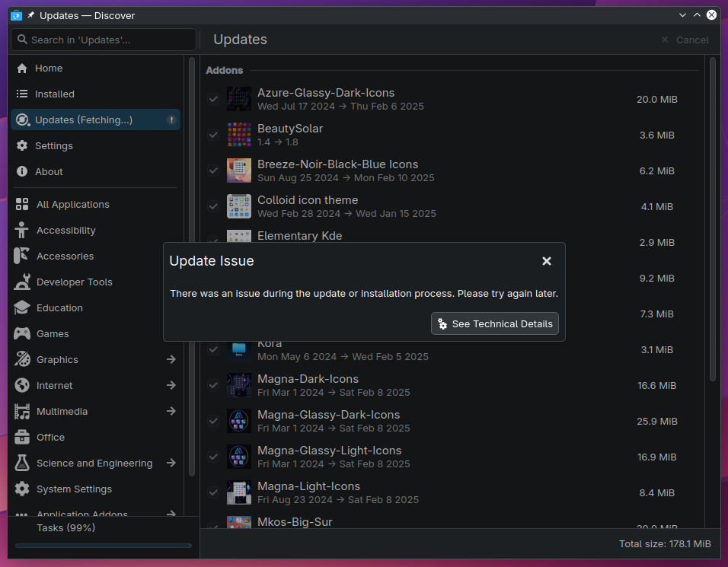Open the About info icon
Screen dimensions: 728x567
22,172
